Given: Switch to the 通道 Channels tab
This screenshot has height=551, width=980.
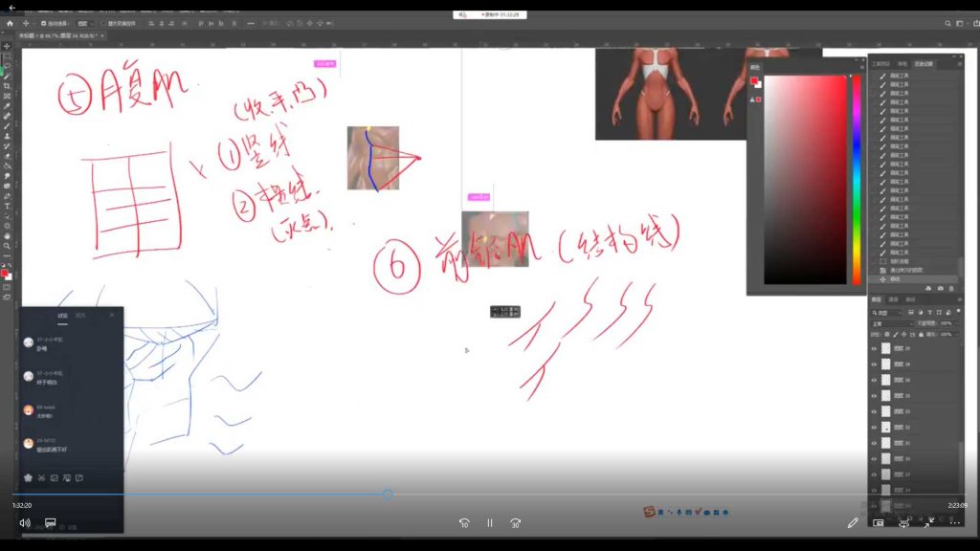Looking at the screenshot, I should tap(894, 299).
